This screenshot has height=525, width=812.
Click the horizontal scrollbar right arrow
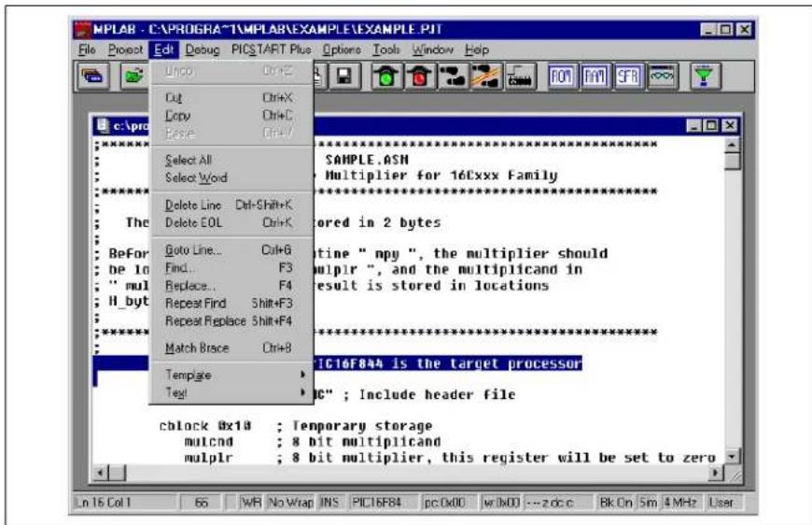(716, 473)
